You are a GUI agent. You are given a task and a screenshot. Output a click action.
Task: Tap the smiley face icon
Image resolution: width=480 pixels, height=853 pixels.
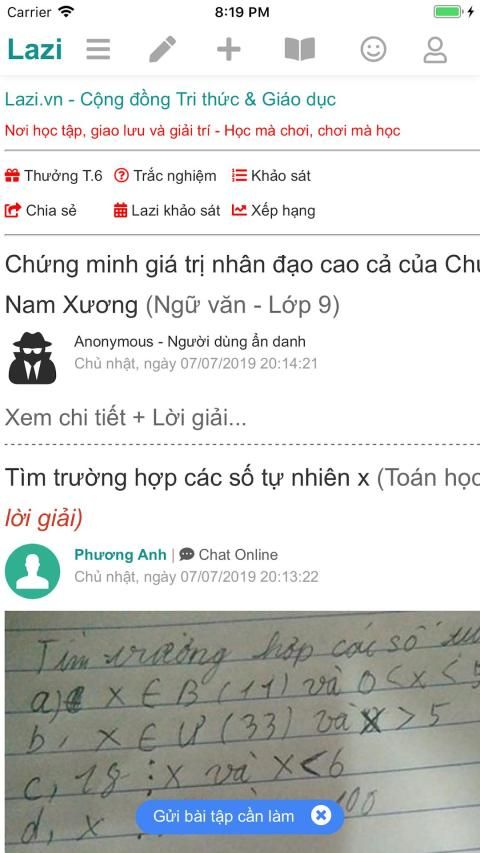373,50
